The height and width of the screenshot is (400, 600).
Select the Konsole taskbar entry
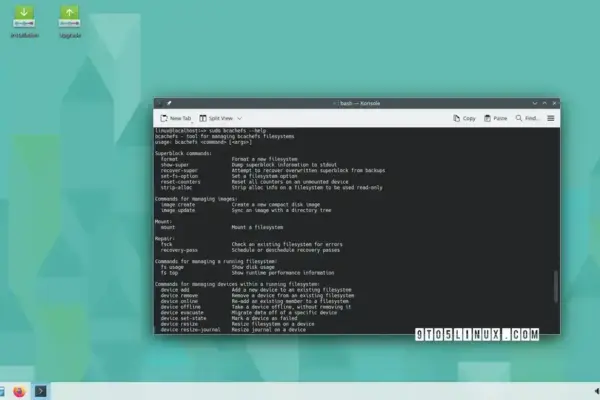pyautogui.click(x=41, y=391)
